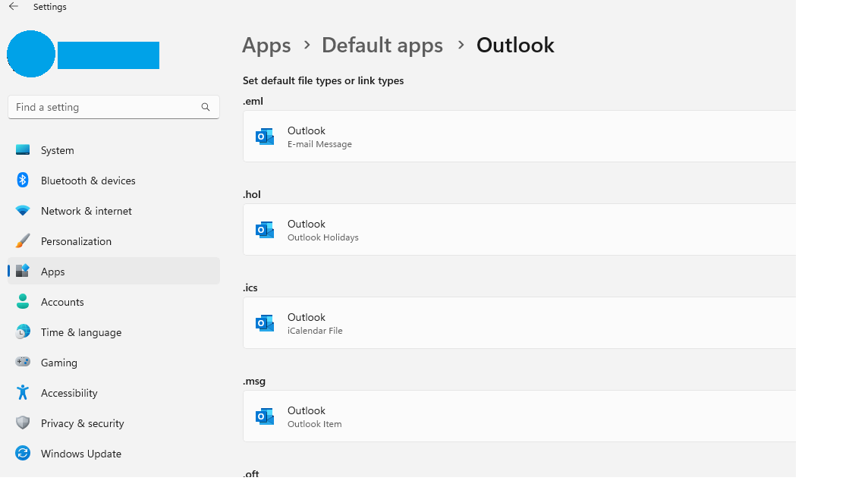The width and height of the screenshot is (868, 487).
Task: Open Personalization settings
Action: coord(76,242)
